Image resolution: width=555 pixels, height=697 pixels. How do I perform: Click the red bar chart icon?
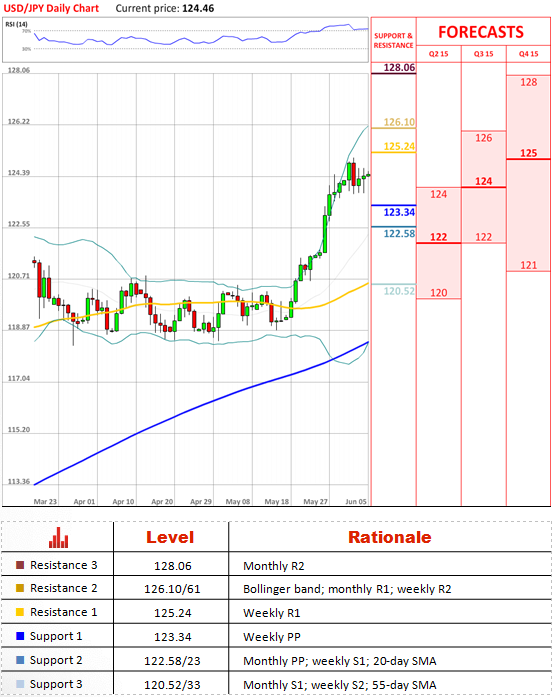59,537
